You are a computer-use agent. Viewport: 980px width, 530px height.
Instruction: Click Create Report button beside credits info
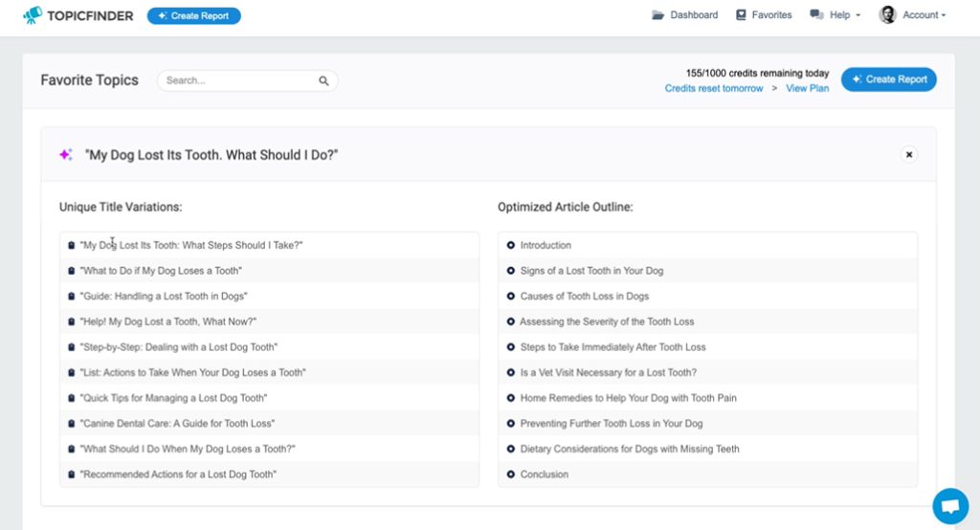(888, 79)
